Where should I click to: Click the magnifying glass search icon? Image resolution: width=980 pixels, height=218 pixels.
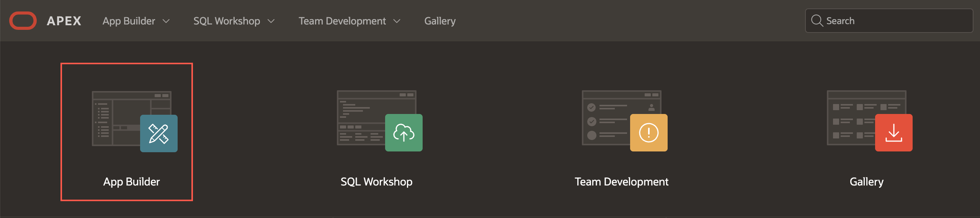click(817, 21)
